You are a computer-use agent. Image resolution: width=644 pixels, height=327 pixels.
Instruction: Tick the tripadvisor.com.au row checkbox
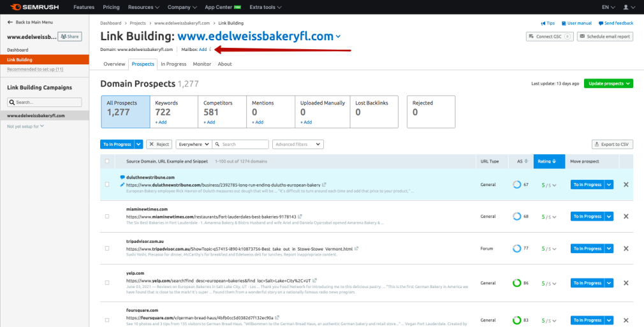[x=107, y=249]
